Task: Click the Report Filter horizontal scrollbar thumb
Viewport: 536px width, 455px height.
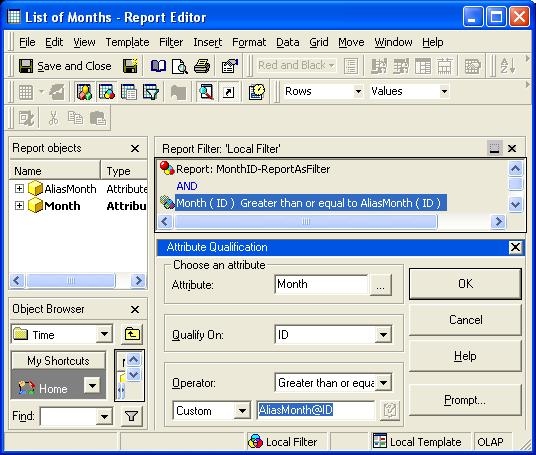Action: [306, 222]
